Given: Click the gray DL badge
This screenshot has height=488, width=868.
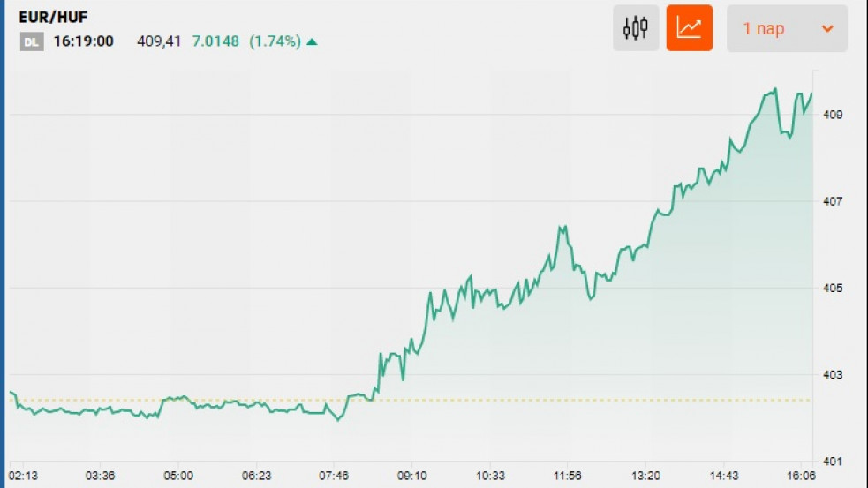Looking at the screenshot, I should [32, 41].
